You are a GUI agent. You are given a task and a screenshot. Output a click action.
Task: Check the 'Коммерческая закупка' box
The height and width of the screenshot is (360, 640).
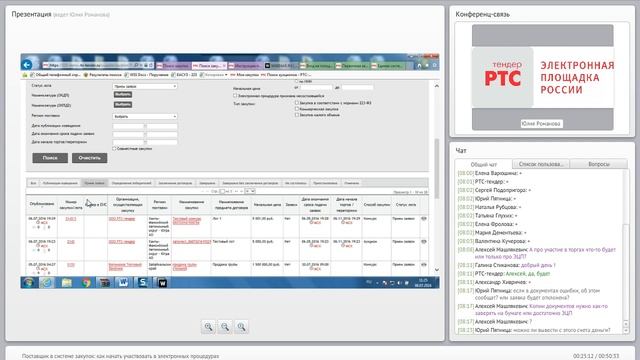[297, 109]
